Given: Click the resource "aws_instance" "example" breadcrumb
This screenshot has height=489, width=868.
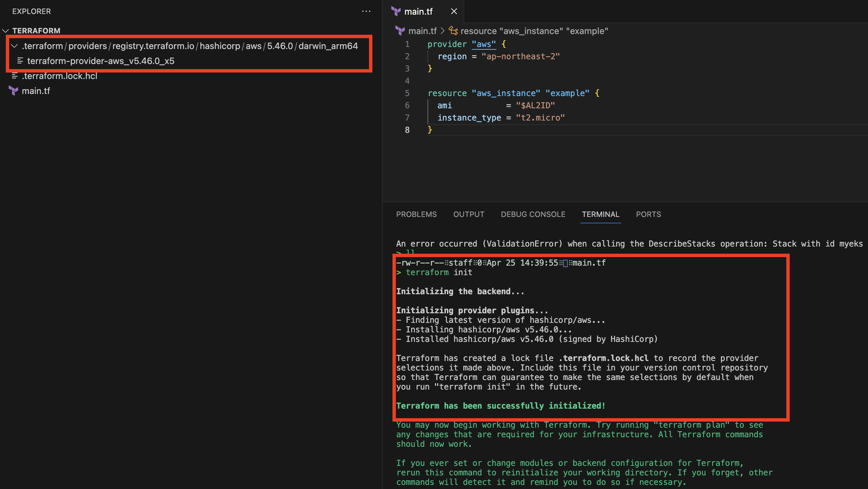Looking at the screenshot, I should (534, 31).
